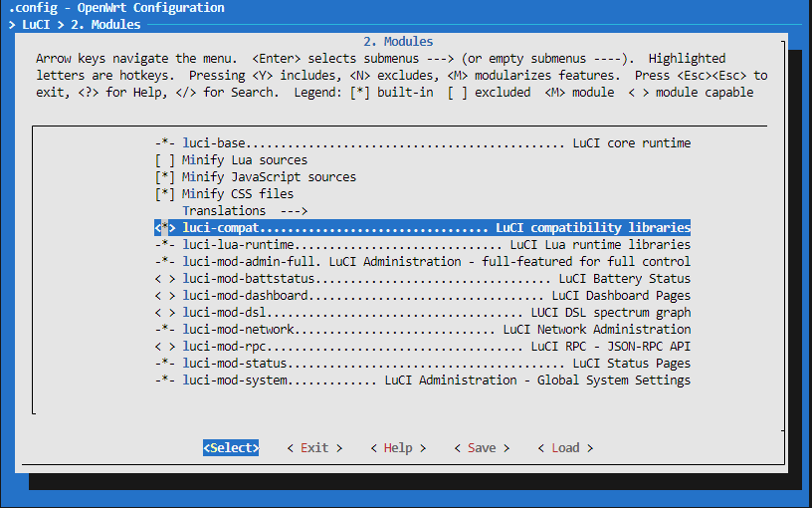
Task: Click the LuCI Dashboard Pages description
Action: coord(621,296)
